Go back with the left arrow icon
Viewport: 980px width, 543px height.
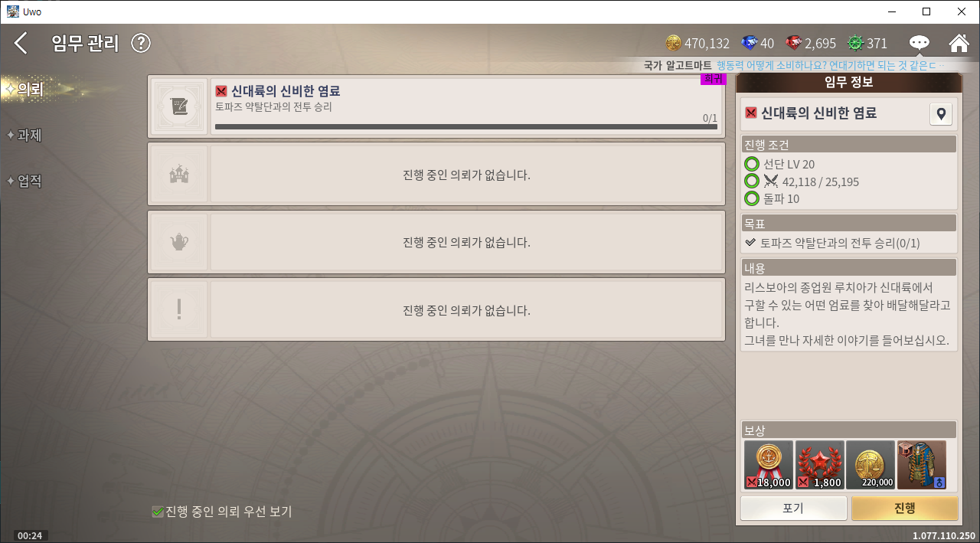21,43
